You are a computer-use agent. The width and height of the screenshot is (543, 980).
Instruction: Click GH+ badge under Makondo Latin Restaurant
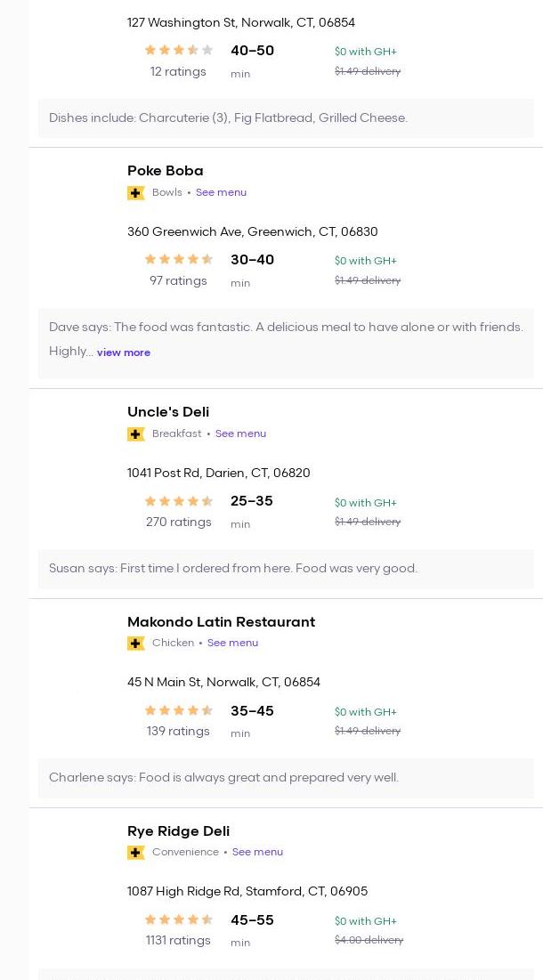point(135,644)
